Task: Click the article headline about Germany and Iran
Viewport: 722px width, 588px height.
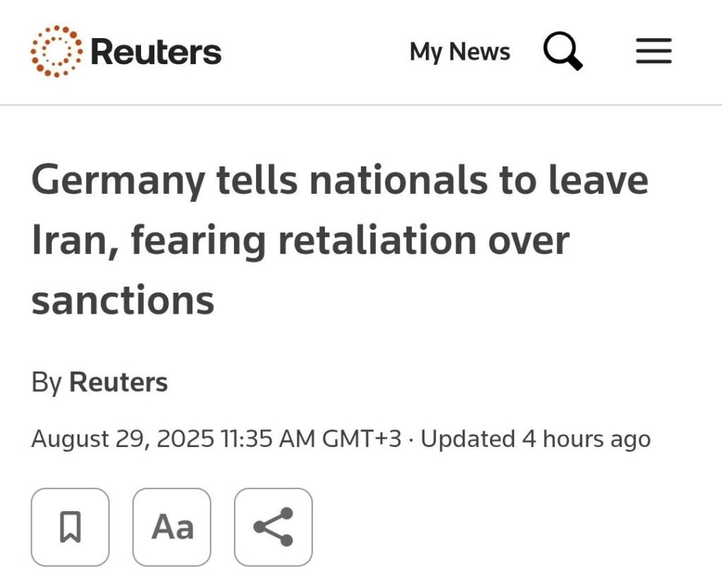Action: click(x=340, y=240)
